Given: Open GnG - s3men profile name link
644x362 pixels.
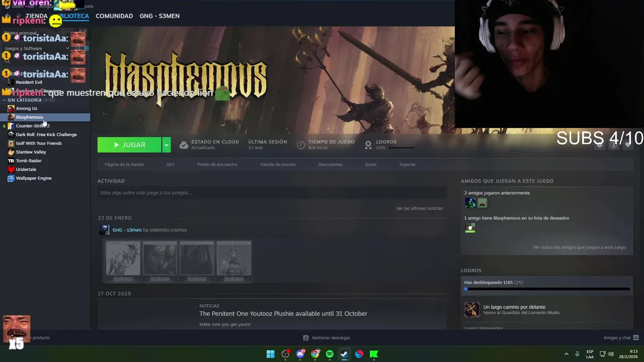Looking at the screenshot, I should coord(127,230).
